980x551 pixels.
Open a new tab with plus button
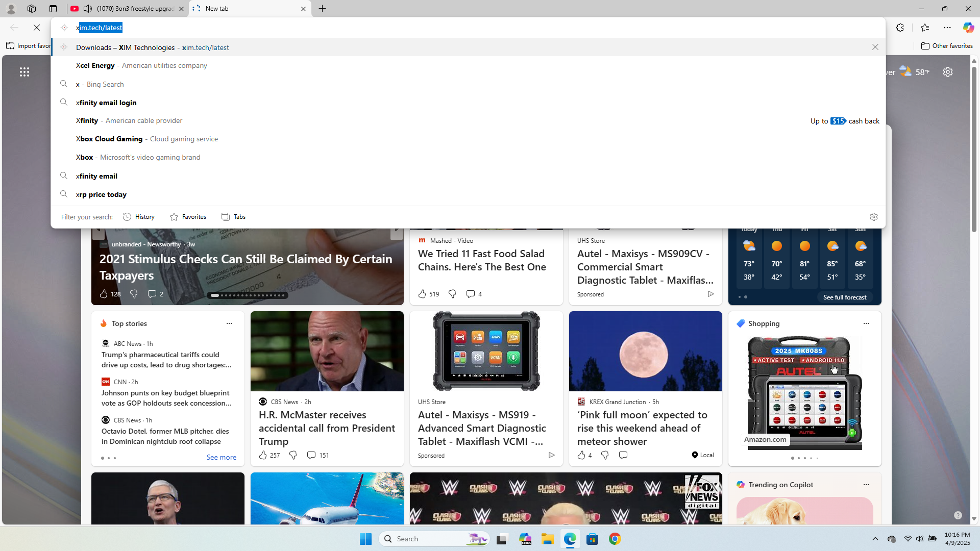323,9
